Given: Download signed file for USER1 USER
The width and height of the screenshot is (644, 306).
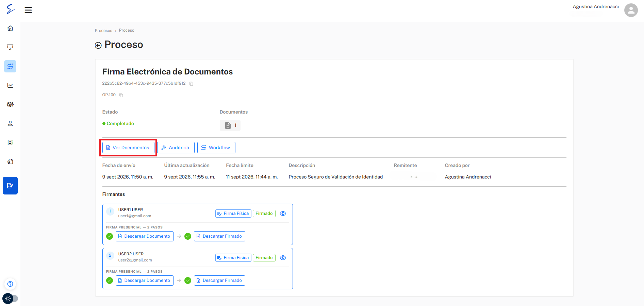Looking at the screenshot, I should tap(219, 236).
